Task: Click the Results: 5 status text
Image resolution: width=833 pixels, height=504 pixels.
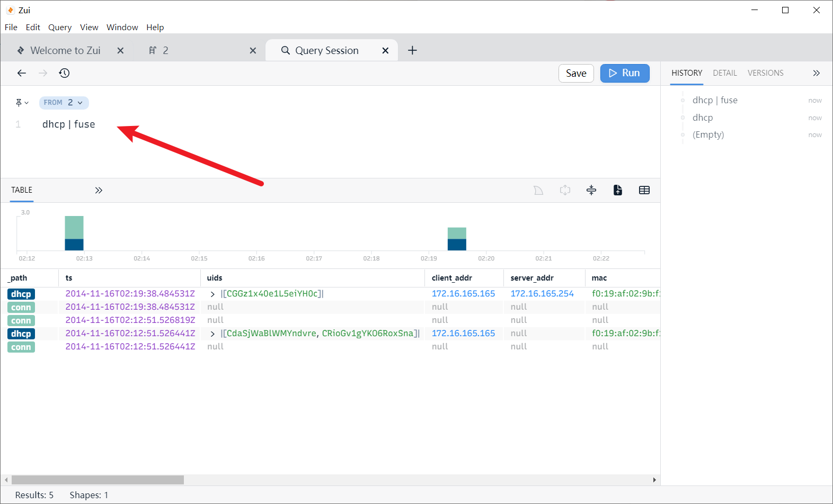Action: [34, 495]
